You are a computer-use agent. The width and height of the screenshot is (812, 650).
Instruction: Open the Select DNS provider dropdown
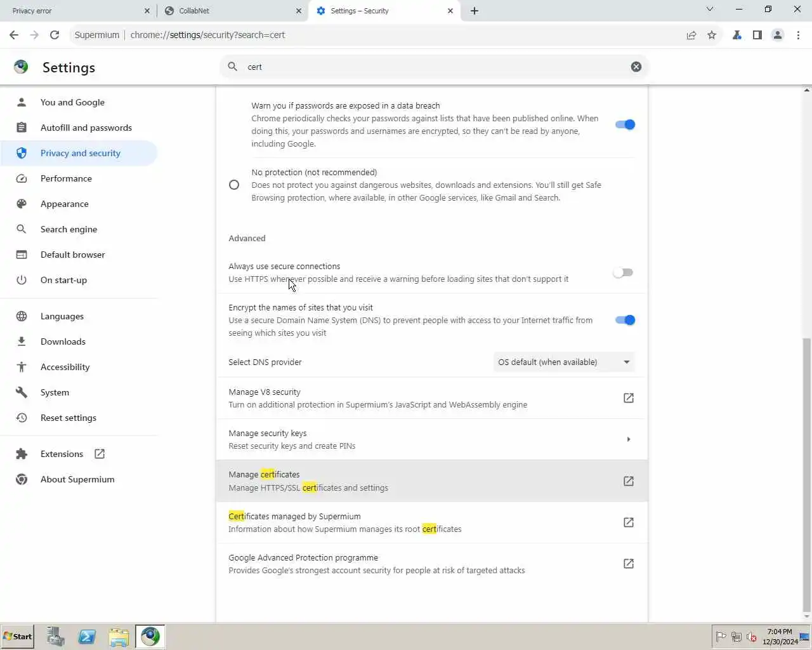[x=564, y=362]
